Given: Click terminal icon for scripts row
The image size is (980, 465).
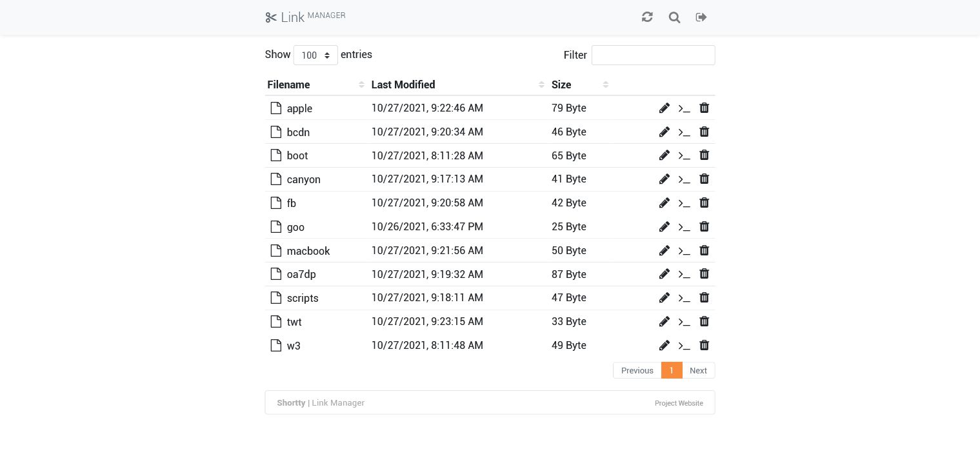Looking at the screenshot, I should 684,298.
